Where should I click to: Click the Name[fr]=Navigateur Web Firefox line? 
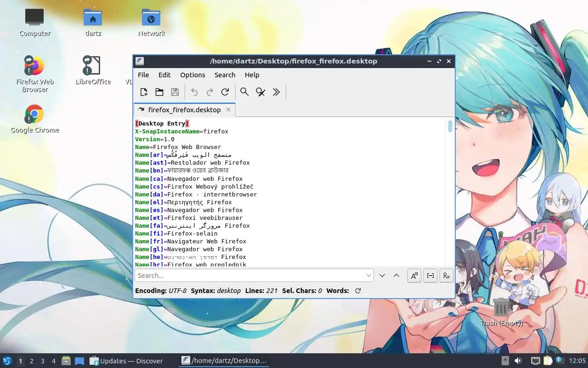[x=191, y=241]
